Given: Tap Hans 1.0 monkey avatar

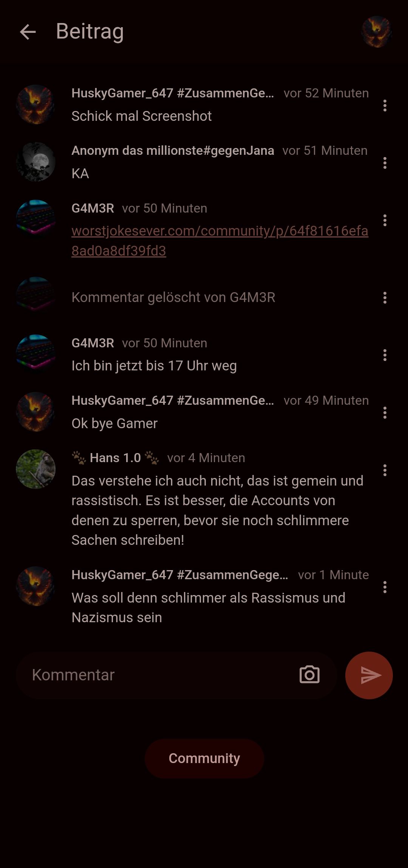Looking at the screenshot, I should point(36,469).
